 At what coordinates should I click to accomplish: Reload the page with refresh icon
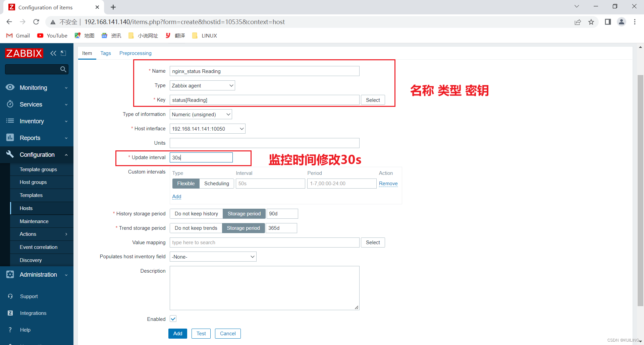coord(36,22)
